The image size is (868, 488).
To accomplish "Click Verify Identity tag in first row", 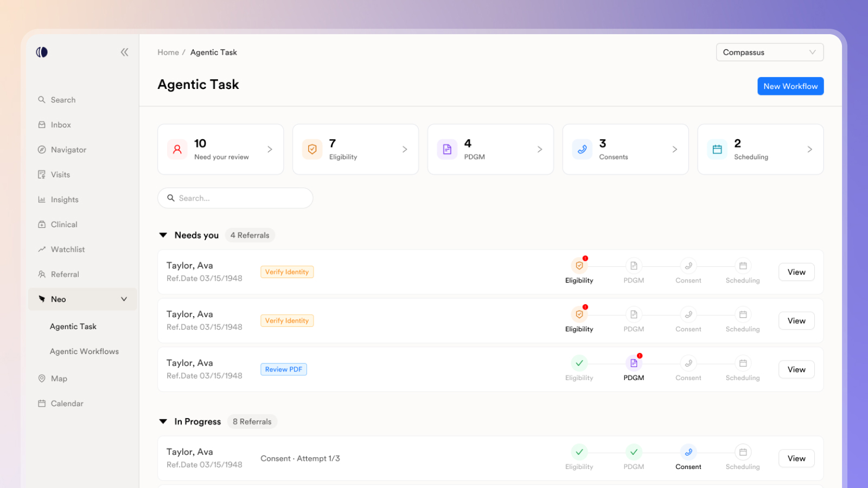I will point(287,272).
